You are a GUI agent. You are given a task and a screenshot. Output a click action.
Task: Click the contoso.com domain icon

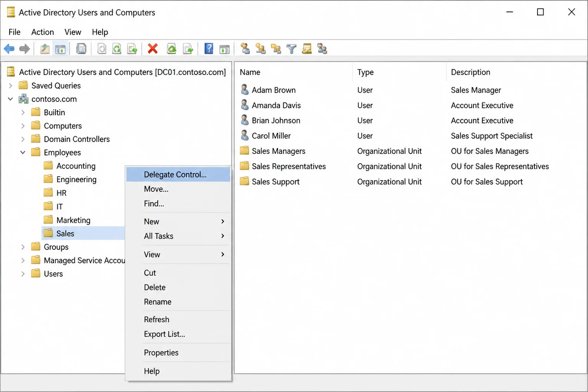[24, 99]
